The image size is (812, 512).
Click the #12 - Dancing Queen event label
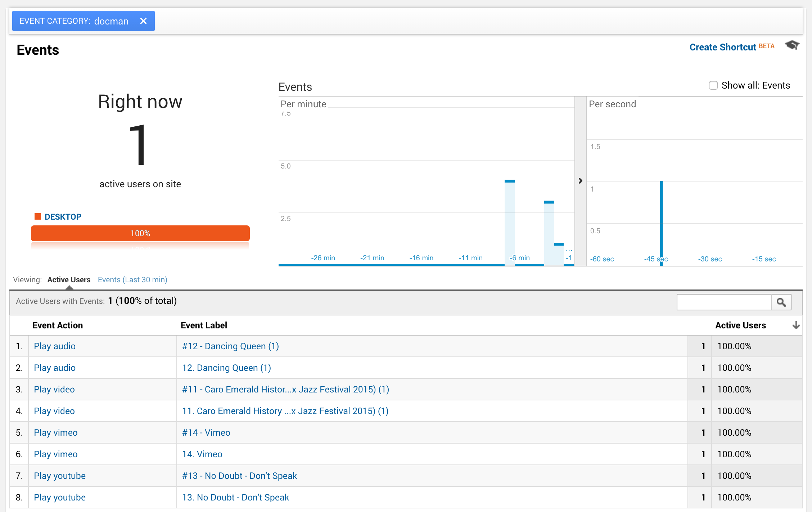(230, 346)
